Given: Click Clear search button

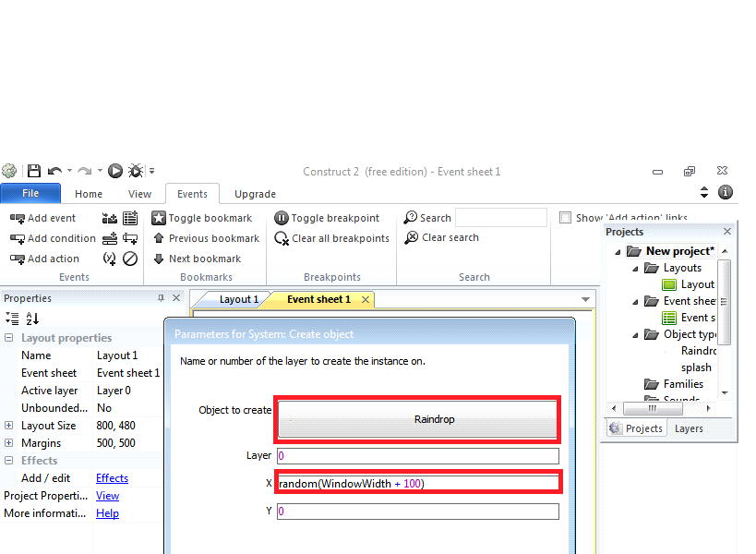Looking at the screenshot, I should pyautogui.click(x=441, y=237).
